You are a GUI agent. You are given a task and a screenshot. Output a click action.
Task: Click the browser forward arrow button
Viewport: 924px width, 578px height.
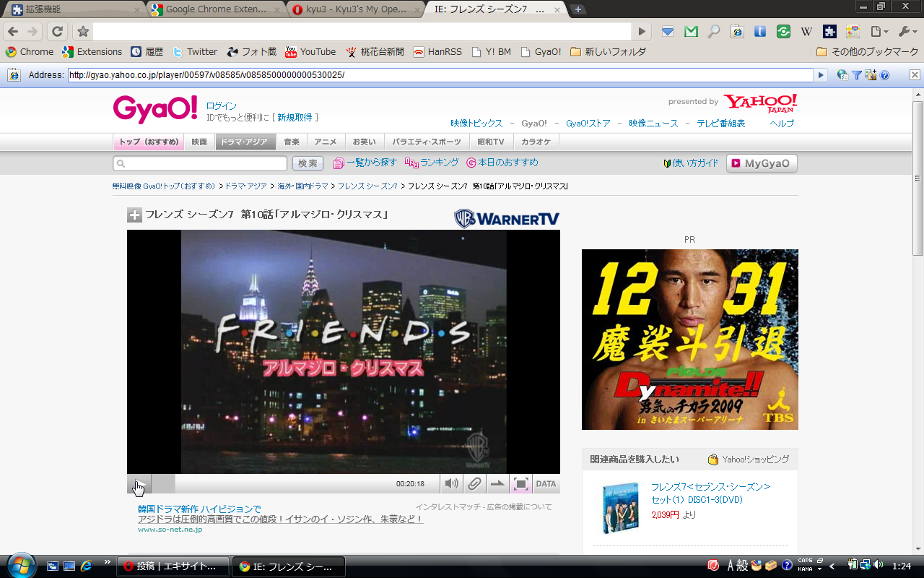pos(32,32)
